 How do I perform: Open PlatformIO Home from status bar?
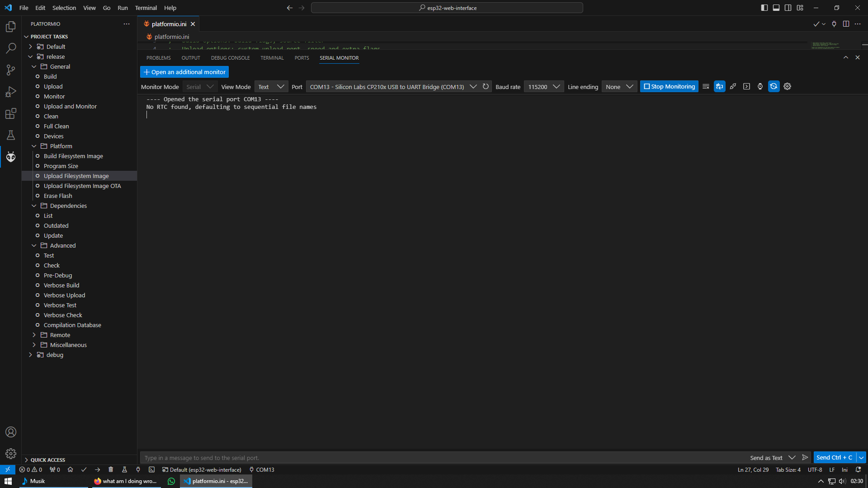point(70,469)
